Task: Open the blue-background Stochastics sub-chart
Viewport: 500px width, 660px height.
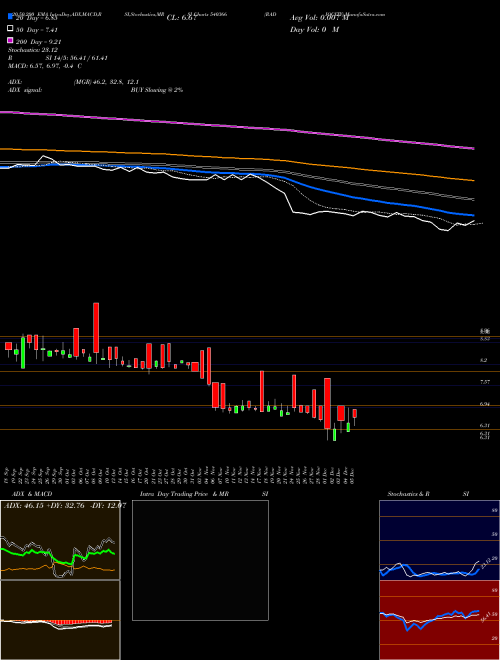Action: coord(439,540)
